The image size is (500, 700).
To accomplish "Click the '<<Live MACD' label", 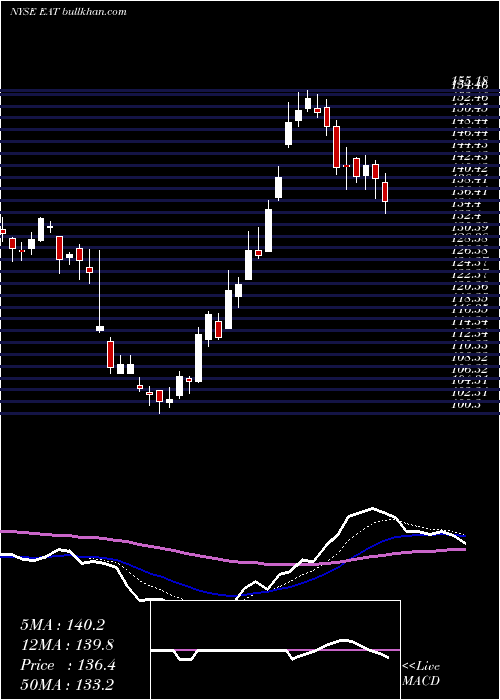I will 421,673.
